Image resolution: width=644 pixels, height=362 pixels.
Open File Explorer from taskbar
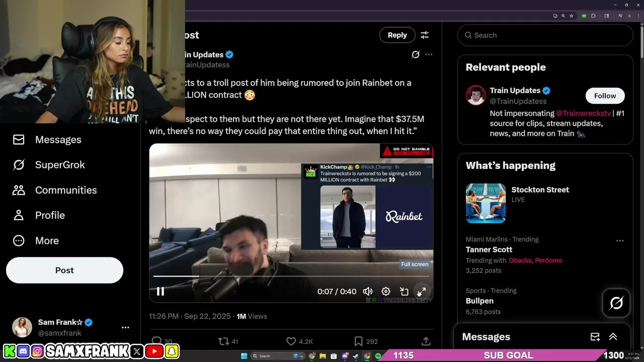pyautogui.click(x=323, y=356)
